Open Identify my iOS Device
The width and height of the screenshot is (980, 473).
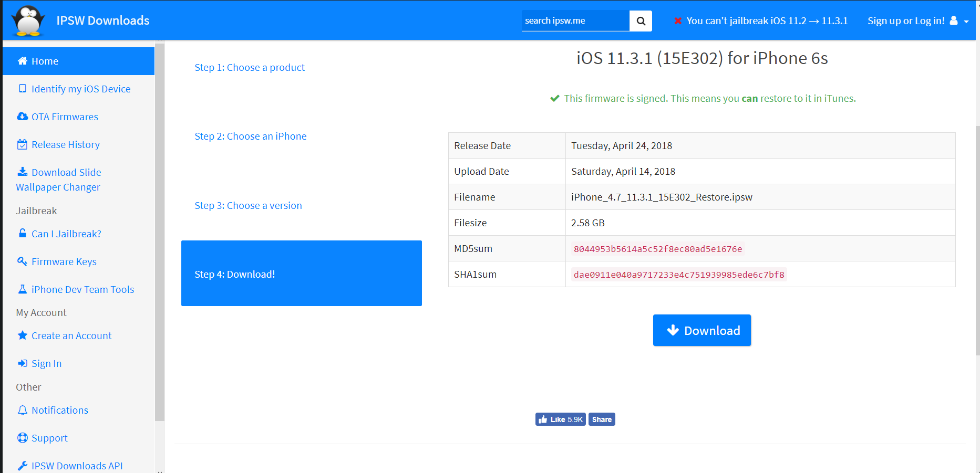click(x=81, y=89)
